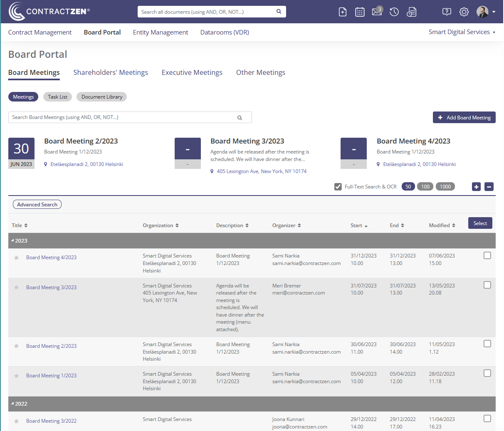
Task: Click the document task icon beside history clock
Action: [411, 12]
